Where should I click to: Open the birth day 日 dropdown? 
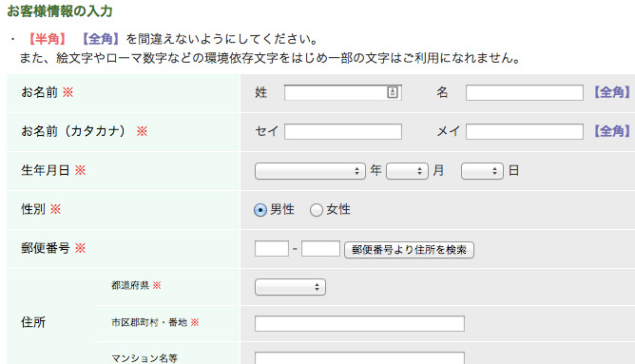(482, 171)
